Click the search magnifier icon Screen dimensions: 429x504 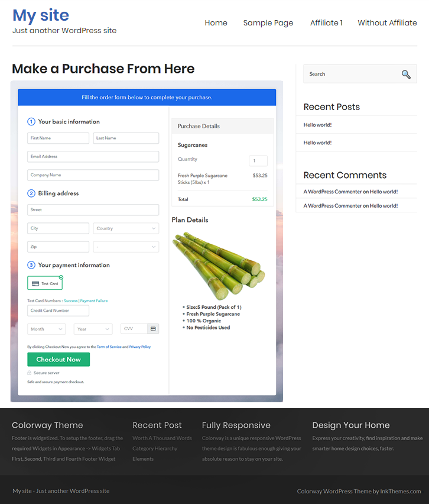point(405,74)
